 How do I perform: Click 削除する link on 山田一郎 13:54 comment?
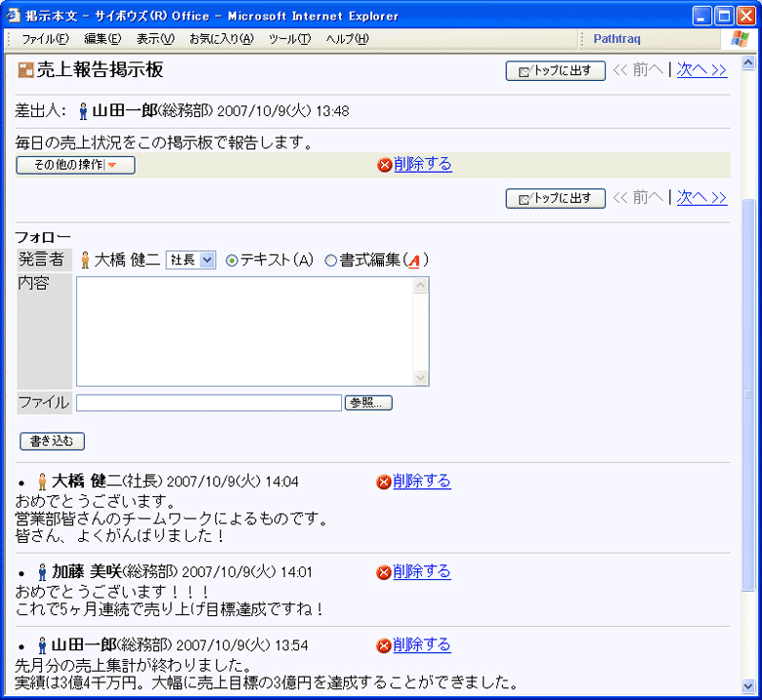(x=422, y=645)
